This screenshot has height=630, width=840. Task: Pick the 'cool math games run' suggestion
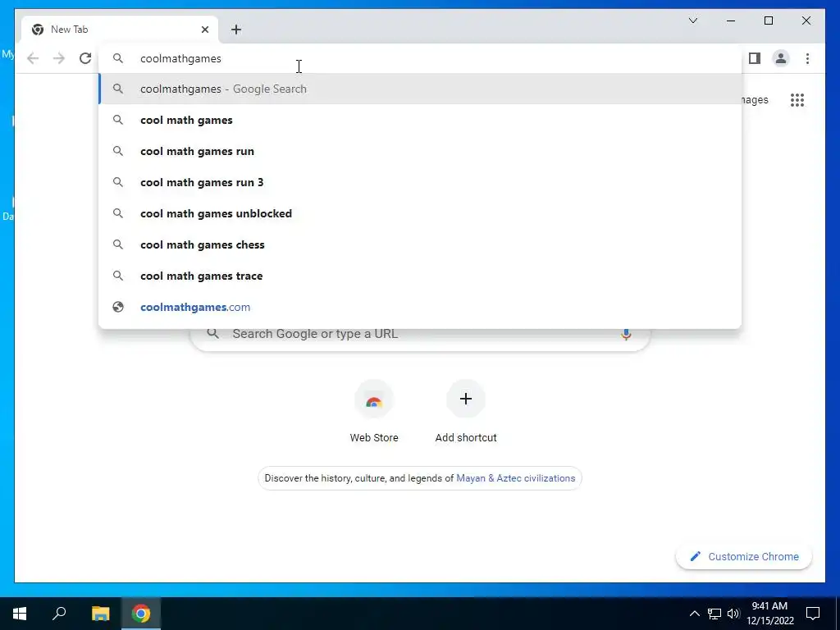[420, 151]
